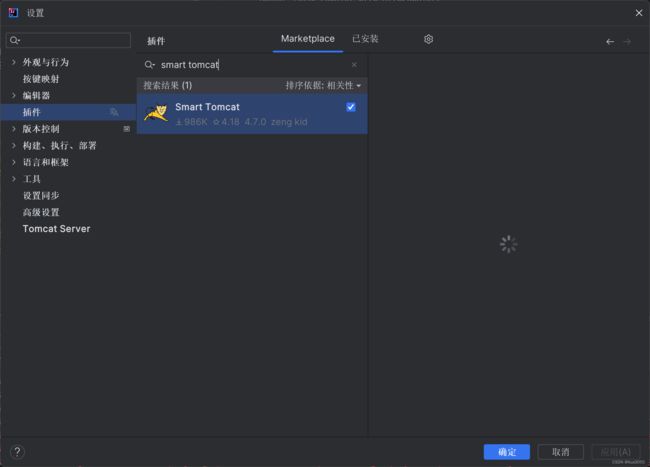
Task: Click the plugin search magnifier icon
Action: point(149,65)
